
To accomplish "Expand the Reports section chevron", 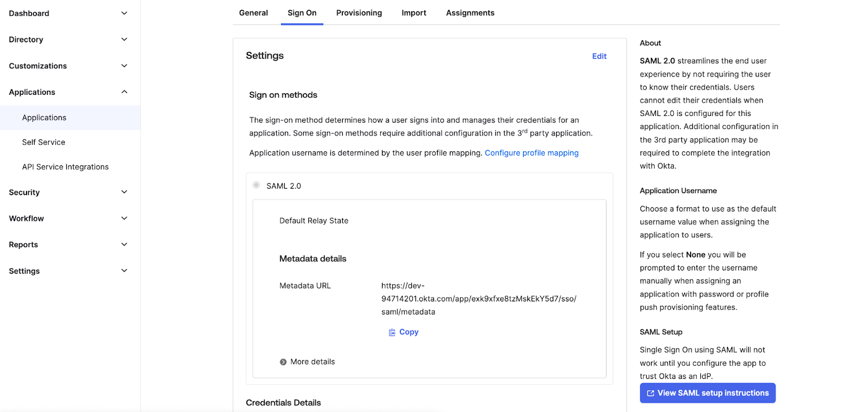I will tap(124, 244).
